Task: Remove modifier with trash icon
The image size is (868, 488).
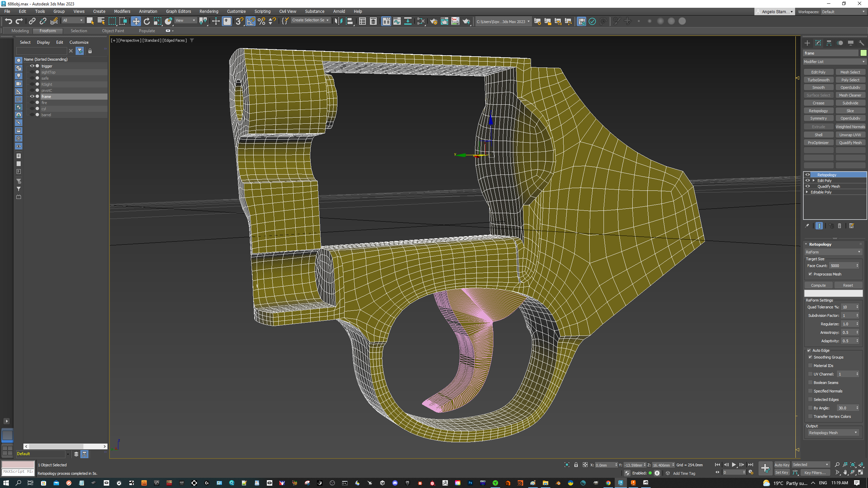Action: [840, 226]
